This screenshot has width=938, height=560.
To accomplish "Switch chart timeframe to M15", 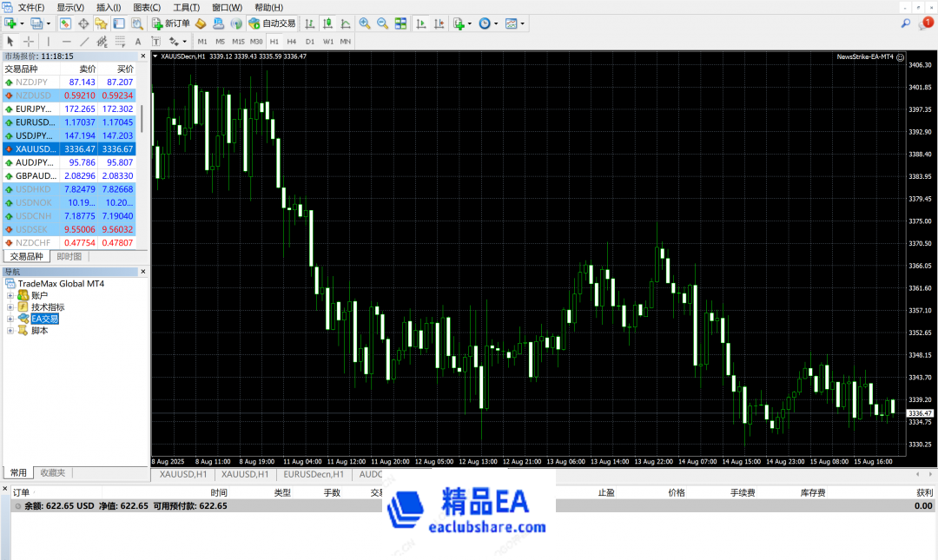I will [x=238, y=42].
